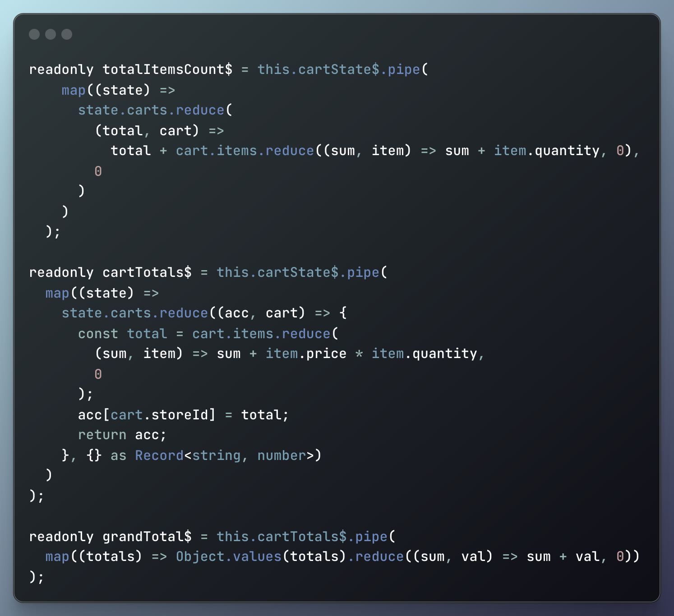Click the grandTotal$ variable name
Image resolution: width=674 pixels, height=616 pixels.
[147, 537]
